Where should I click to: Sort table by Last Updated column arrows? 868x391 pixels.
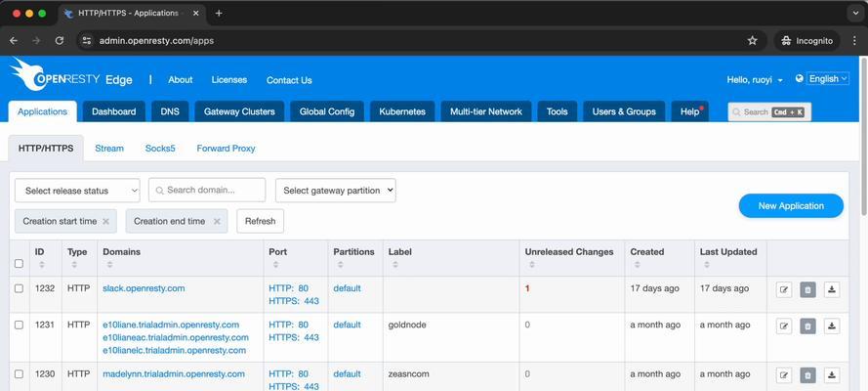click(x=706, y=265)
